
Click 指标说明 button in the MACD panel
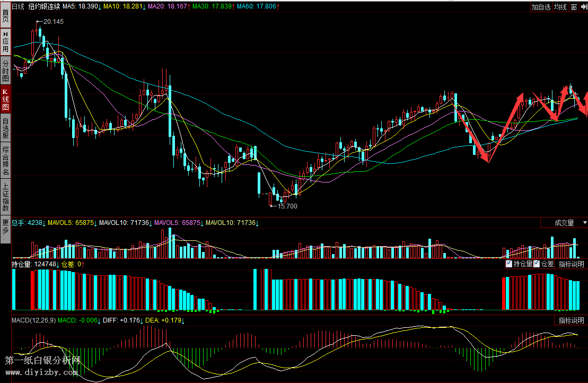[x=571, y=320]
